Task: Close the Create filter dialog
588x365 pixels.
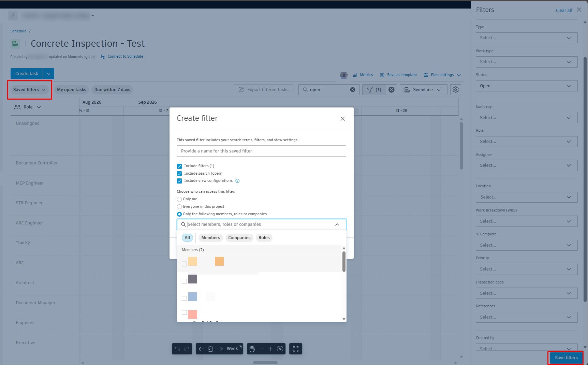Action: 342,119
